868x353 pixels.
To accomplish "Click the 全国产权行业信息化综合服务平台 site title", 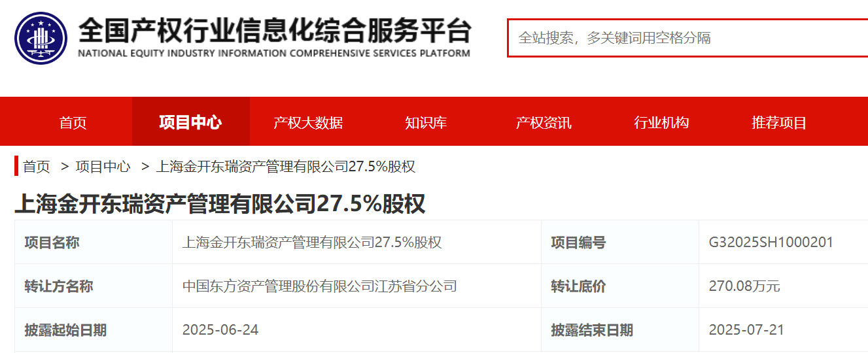I will click(x=274, y=31).
